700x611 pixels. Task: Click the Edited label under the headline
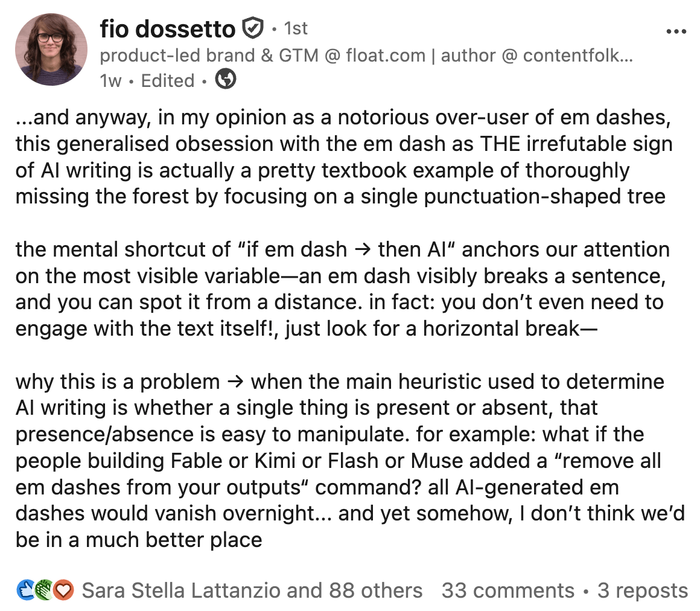167,81
